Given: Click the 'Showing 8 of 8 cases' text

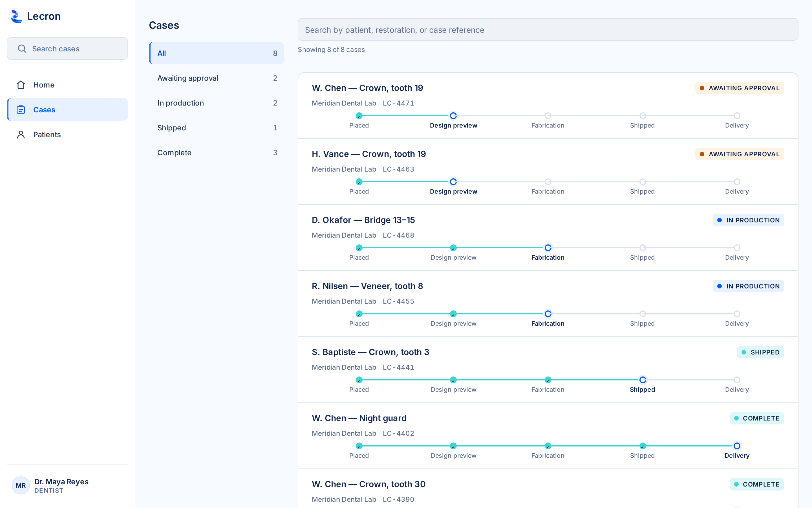Looking at the screenshot, I should point(331,50).
